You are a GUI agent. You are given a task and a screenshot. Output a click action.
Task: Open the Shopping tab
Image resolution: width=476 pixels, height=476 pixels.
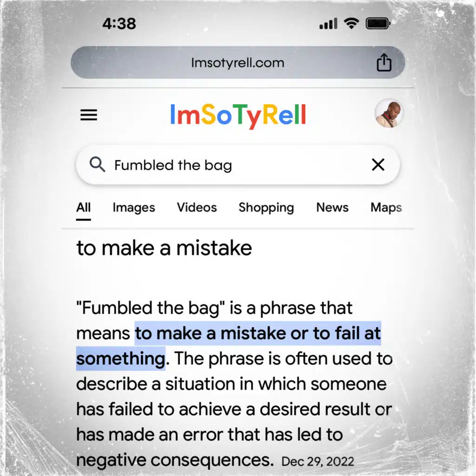pos(266,207)
